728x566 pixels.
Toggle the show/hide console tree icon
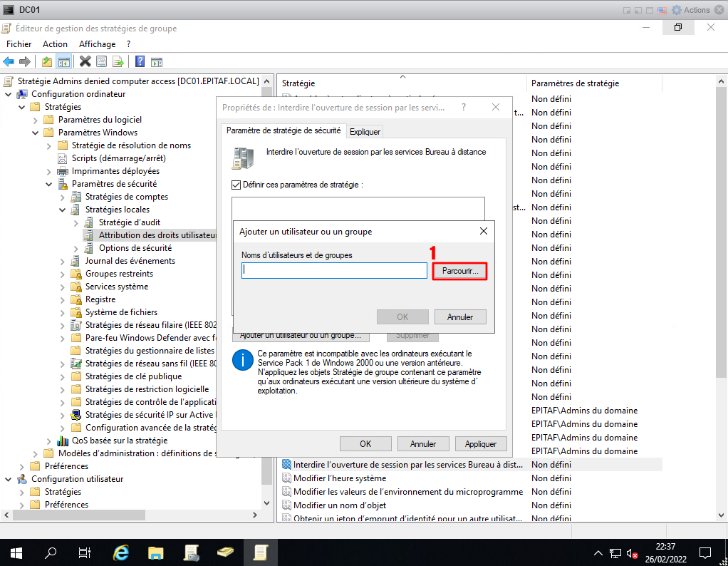(63, 62)
